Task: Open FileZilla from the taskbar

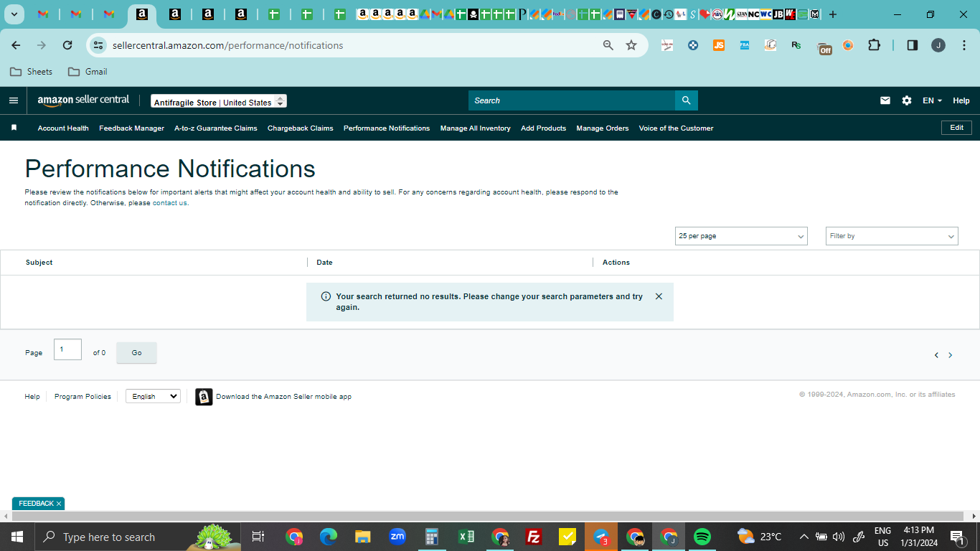Action: click(x=533, y=537)
